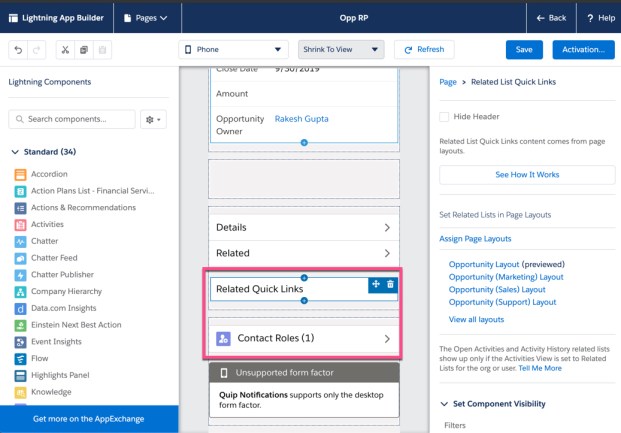
Task: Collapse the Set Component Visibility section
Action: [x=444, y=404]
